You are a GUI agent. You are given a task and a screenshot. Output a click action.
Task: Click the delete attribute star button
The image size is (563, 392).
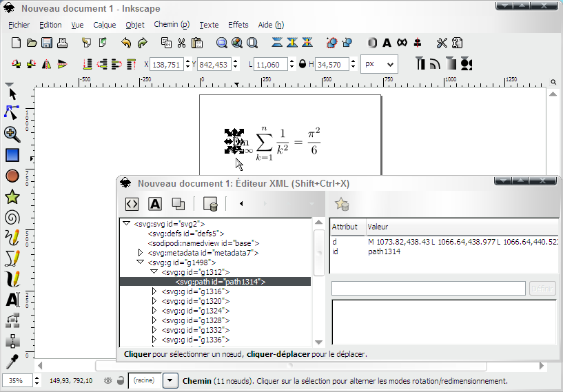[x=342, y=204]
